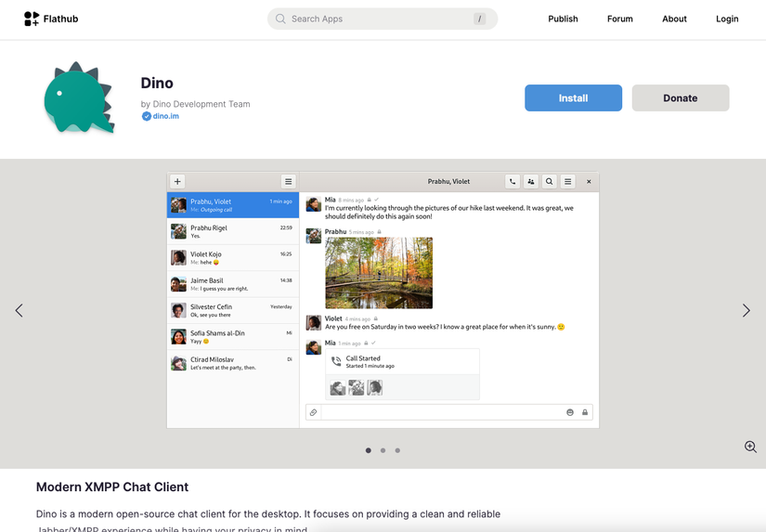
Task: Open the sidebar hamburger menu
Action: [288, 181]
